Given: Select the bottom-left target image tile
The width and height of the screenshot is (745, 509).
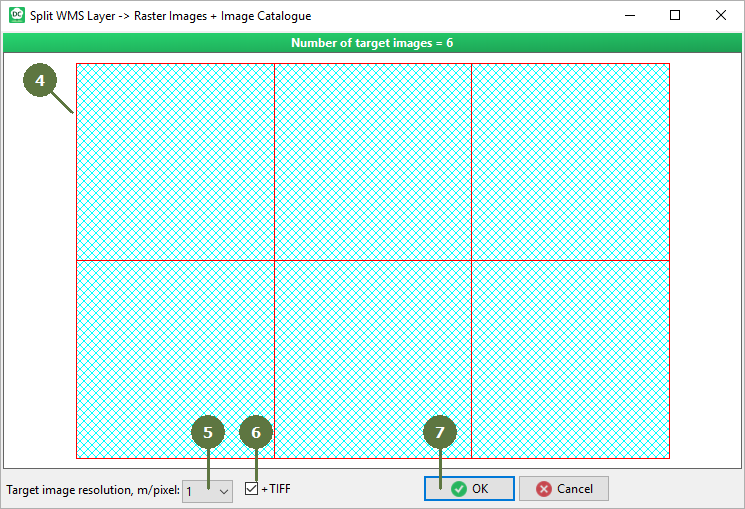Looking at the screenshot, I should point(175,359).
